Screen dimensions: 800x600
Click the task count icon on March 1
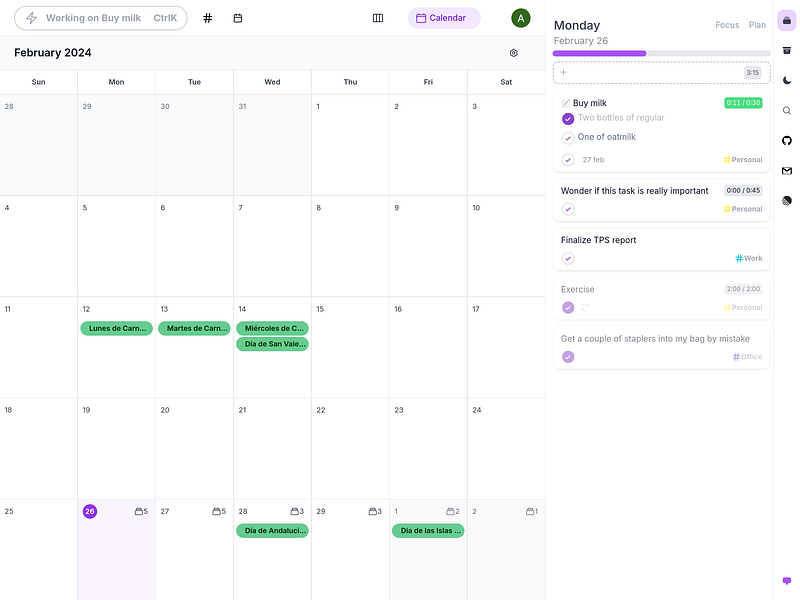coord(453,511)
